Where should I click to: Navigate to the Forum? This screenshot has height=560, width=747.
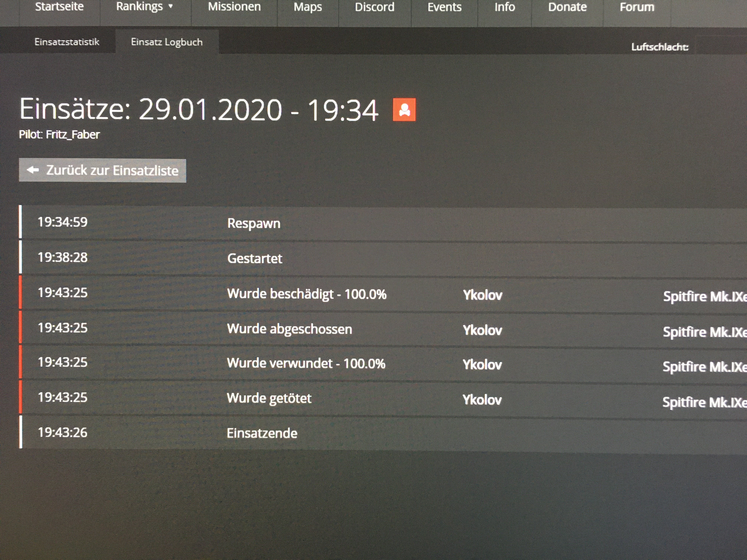(637, 7)
